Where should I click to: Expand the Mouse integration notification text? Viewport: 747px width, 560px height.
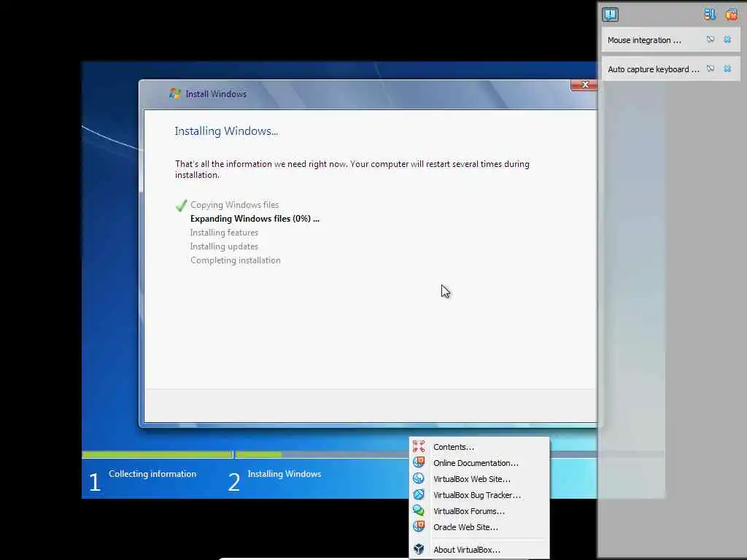click(x=644, y=41)
